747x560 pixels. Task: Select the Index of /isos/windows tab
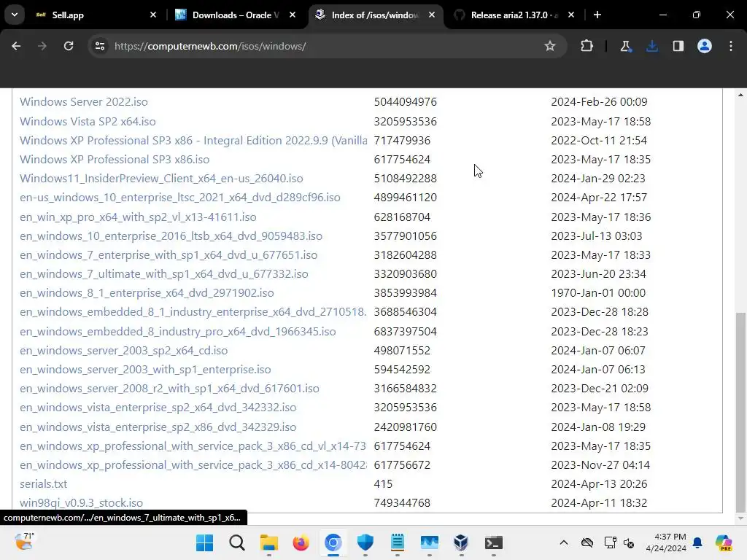pos(376,15)
